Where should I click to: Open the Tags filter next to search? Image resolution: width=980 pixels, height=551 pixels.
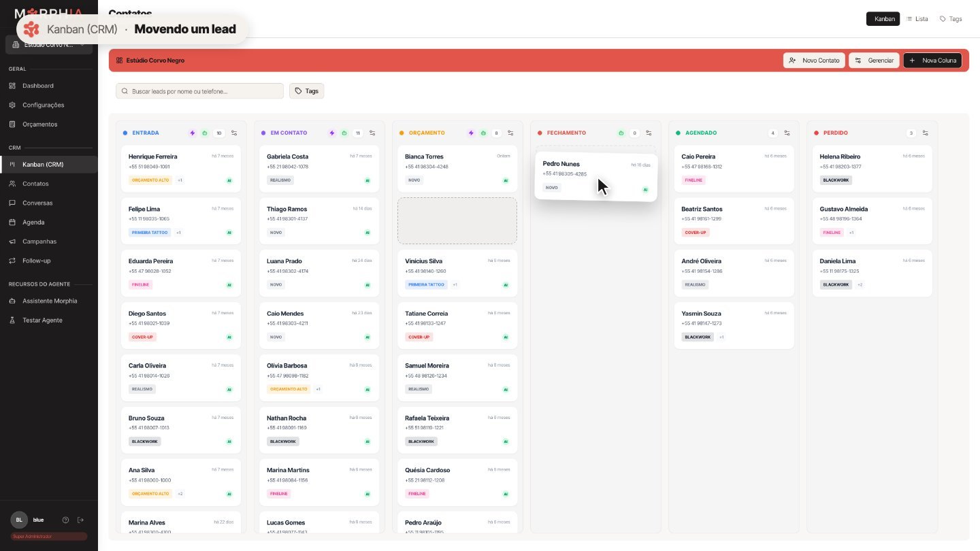307,91
